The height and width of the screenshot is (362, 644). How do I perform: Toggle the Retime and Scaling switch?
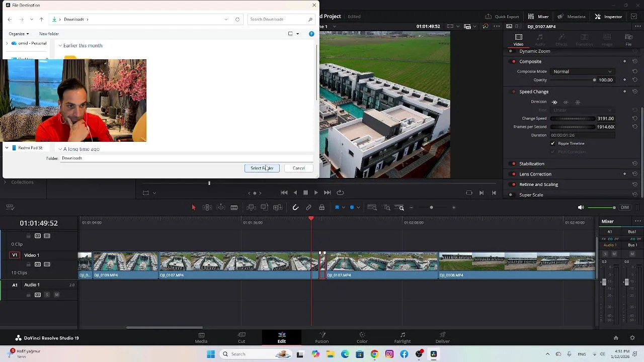[x=513, y=185]
